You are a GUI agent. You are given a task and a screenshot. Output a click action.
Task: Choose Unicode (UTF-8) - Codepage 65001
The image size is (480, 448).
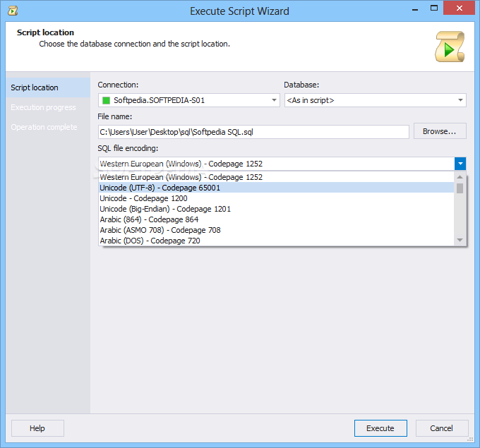click(277, 188)
